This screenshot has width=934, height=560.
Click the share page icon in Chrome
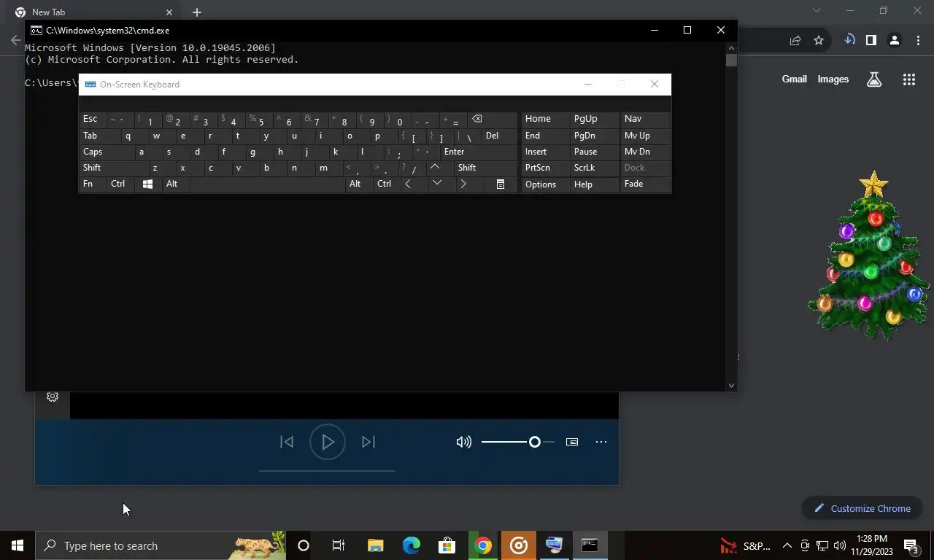(795, 40)
